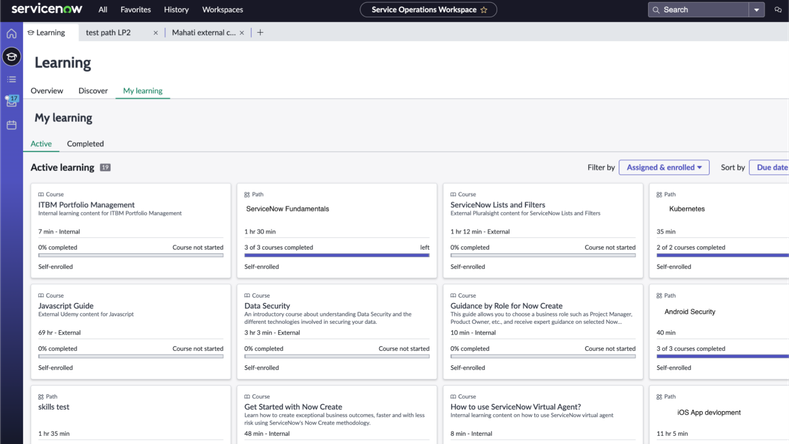Click 'Course not started' on Javascript Guide card

[x=198, y=348]
